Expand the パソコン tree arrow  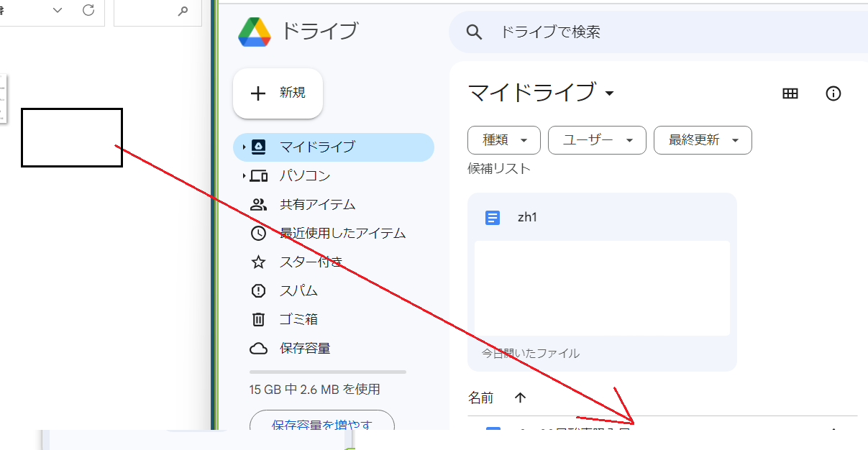(x=244, y=176)
